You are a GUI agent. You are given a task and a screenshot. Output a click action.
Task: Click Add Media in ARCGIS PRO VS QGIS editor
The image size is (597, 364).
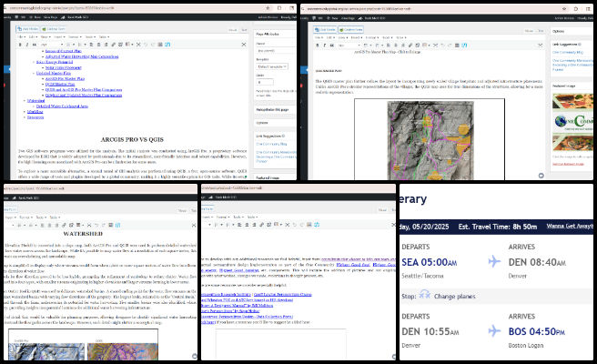pos(28,29)
